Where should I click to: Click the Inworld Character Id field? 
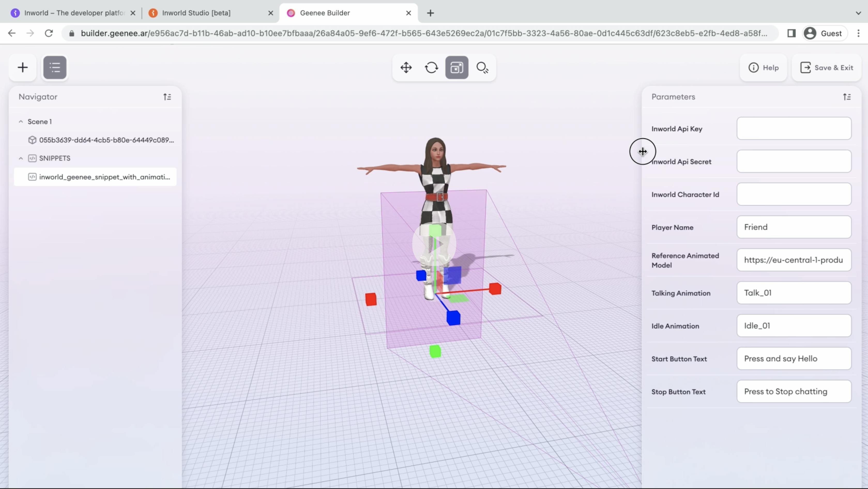tap(794, 194)
